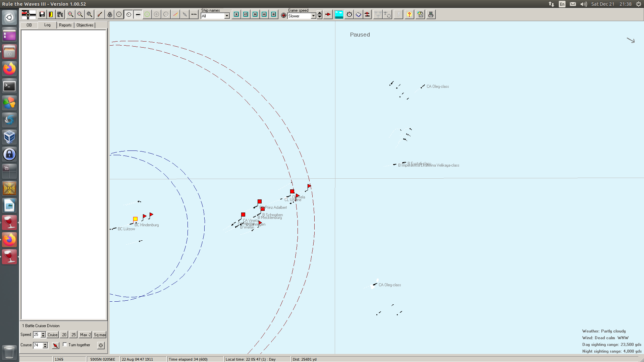Zoom out with the minus magnifier
The image size is (644, 362).
pos(80,14)
